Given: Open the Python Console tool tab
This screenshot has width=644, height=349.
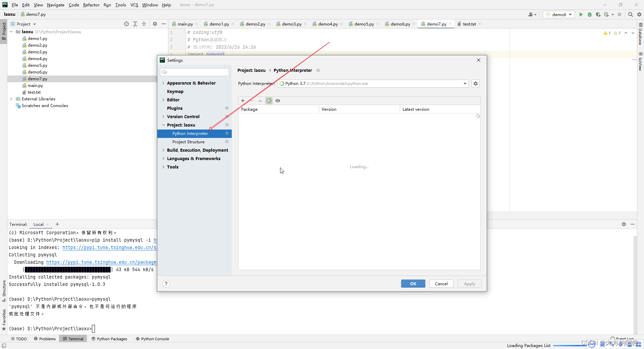Looking at the screenshot, I should 152,339.
